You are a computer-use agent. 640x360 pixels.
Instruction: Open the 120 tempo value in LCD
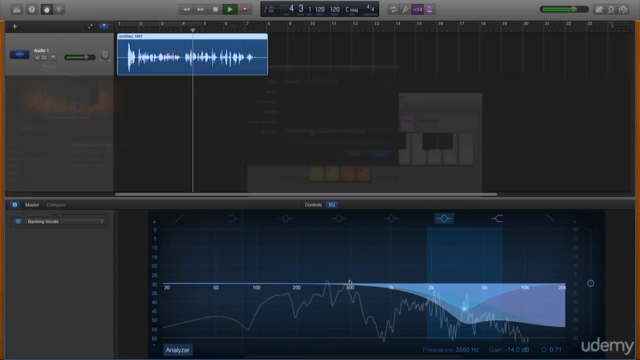click(335, 9)
